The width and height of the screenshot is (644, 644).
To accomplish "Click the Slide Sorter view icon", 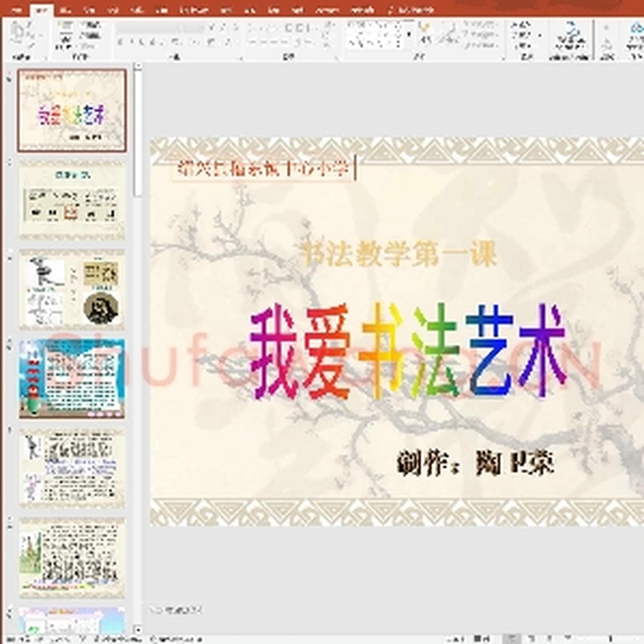I will (x=532, y=638).
